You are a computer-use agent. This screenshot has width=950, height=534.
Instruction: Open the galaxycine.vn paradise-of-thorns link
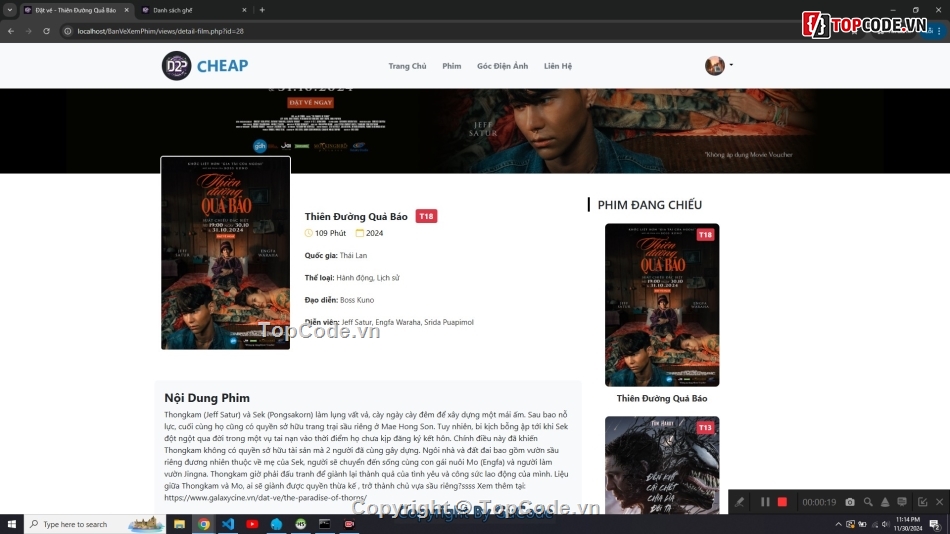[x=265, y=498]
